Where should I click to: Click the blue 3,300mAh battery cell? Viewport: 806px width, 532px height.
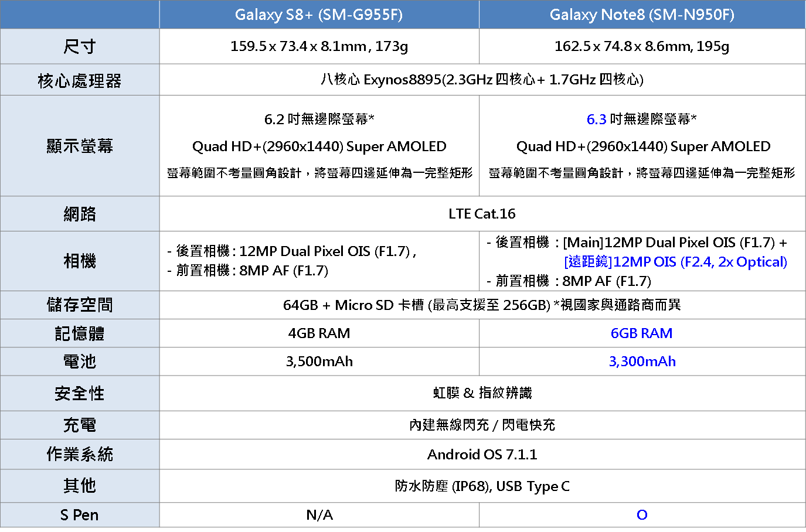tap(642, 362)
